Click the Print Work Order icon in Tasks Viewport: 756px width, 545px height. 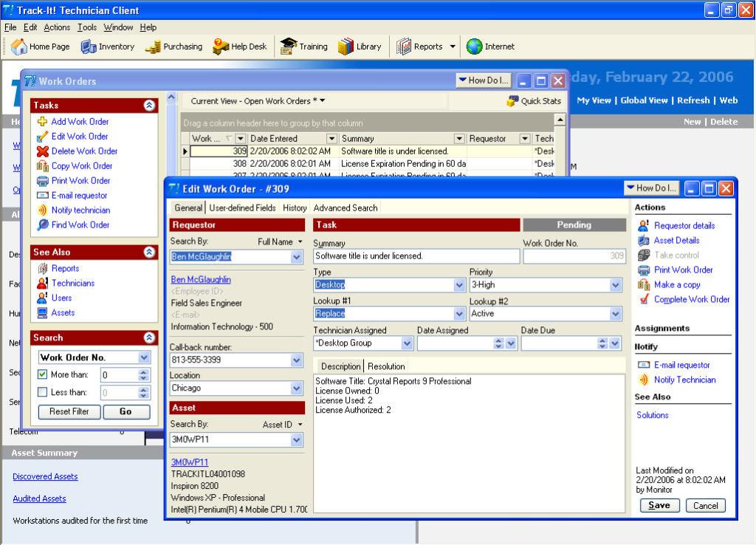(42, 181)
